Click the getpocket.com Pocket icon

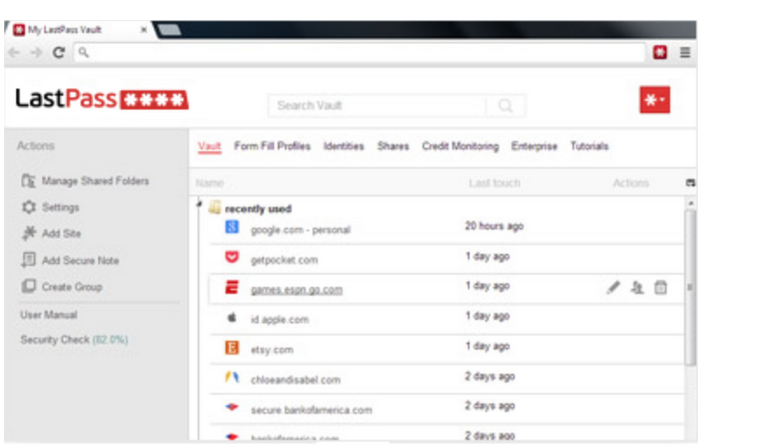point(232,257)
